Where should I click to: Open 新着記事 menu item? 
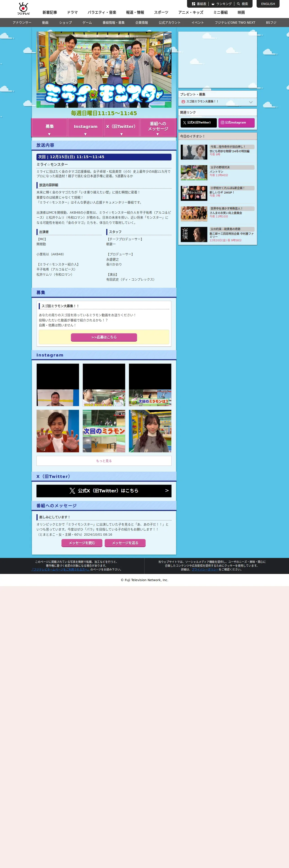pyautogui.click(x=50, y=12)
